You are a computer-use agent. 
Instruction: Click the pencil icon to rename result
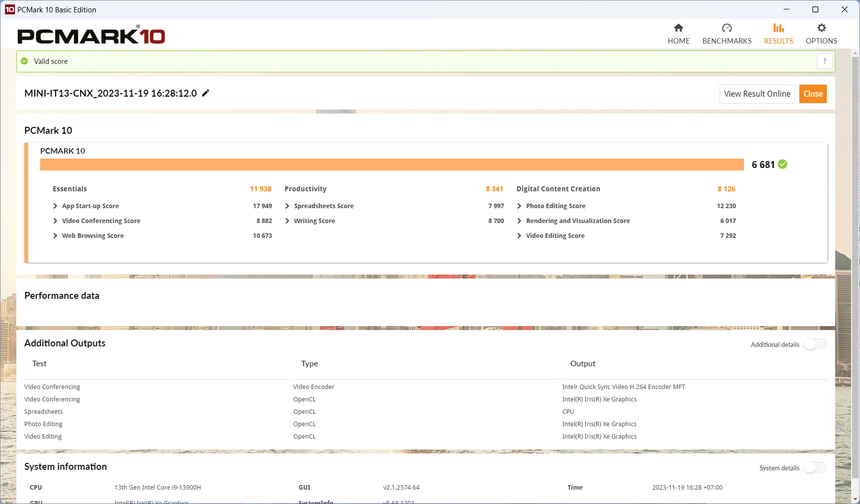(x=205, y=93)
